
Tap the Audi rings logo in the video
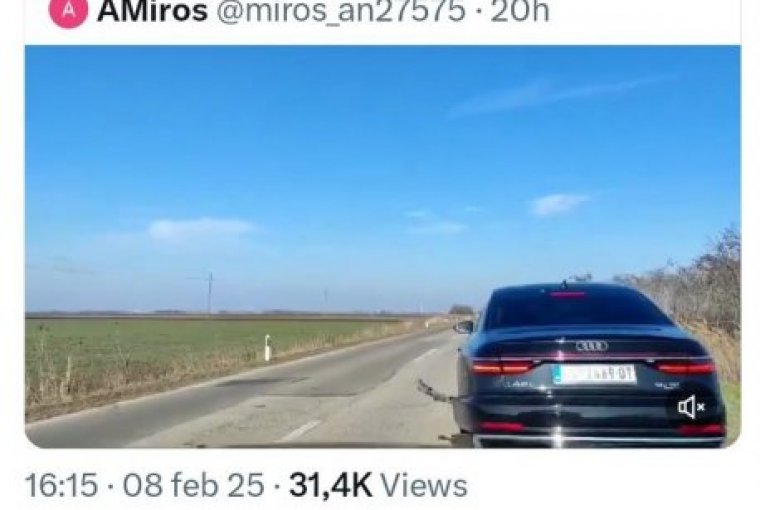[x=592, y=346]
